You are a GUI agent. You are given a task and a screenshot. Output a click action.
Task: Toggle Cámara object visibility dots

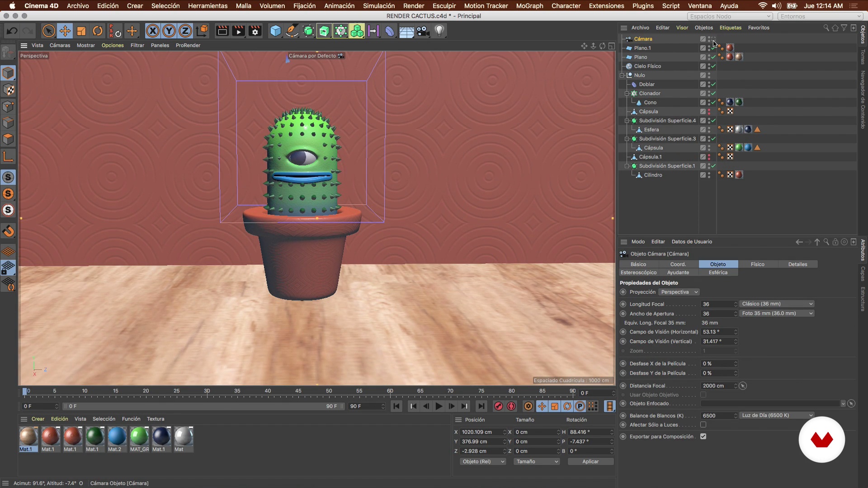pyautogui.click(x=709, y=39)
